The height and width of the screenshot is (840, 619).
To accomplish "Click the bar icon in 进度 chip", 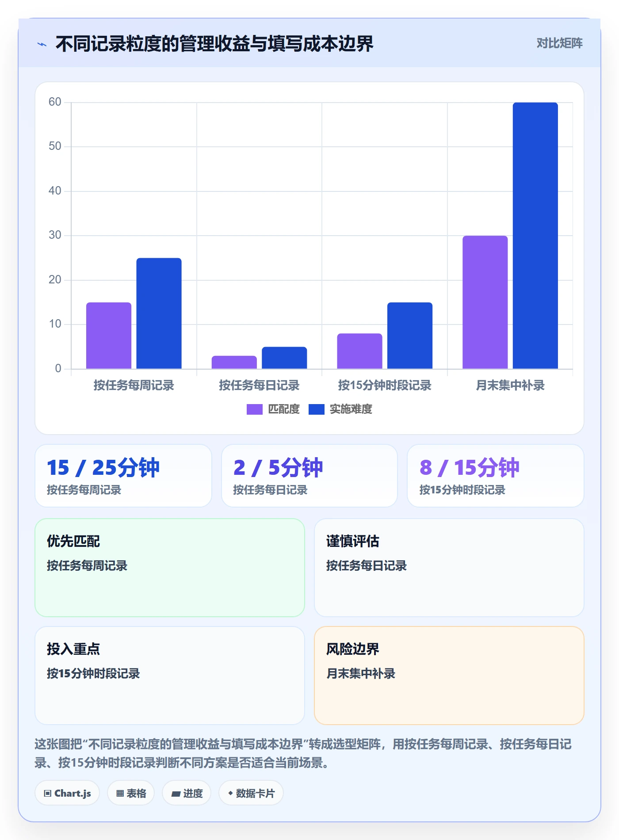I will (176, 794).
